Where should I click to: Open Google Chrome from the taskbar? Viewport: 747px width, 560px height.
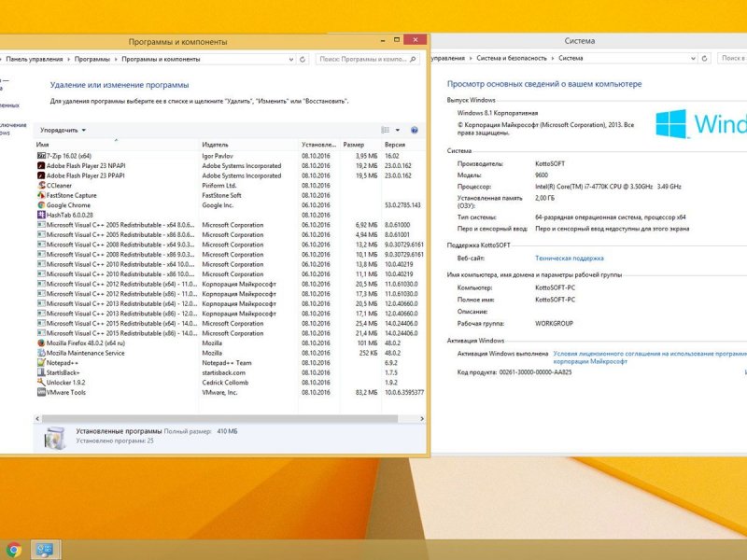(13, 550)
